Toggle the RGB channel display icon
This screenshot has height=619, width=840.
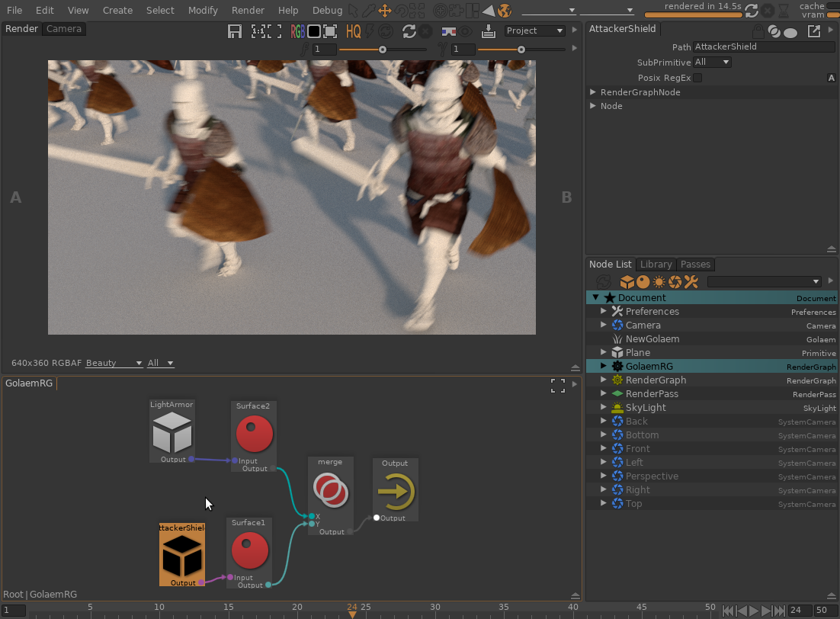(297, 31)
